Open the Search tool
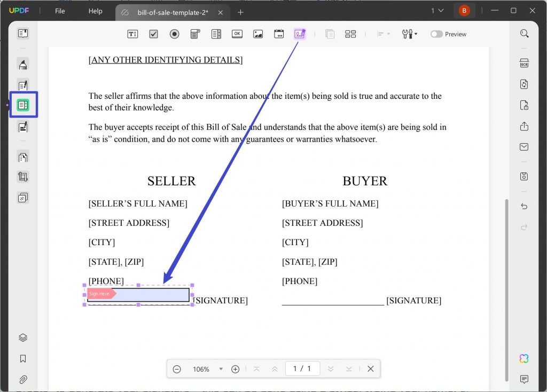Viewport: 547px width, 392px height. coord(523,33)
